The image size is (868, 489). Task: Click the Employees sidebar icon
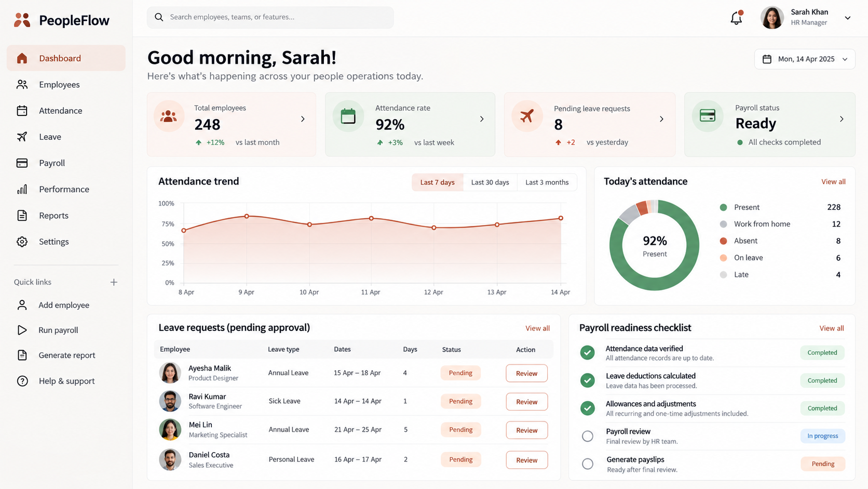[22, 84]
